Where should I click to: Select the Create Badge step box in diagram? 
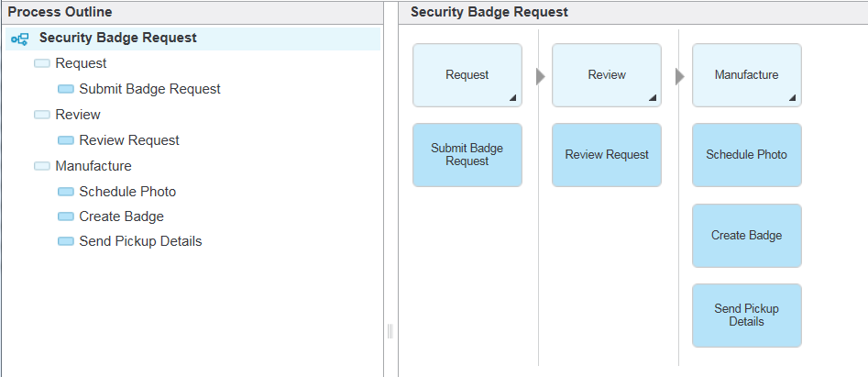pyautogui.click(x=747, y=236)
